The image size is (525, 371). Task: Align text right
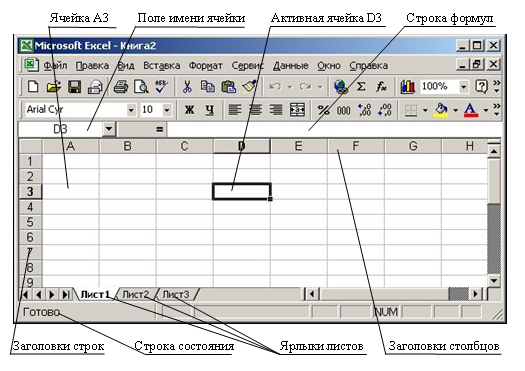pyautogui.click(x=276, y=109)
